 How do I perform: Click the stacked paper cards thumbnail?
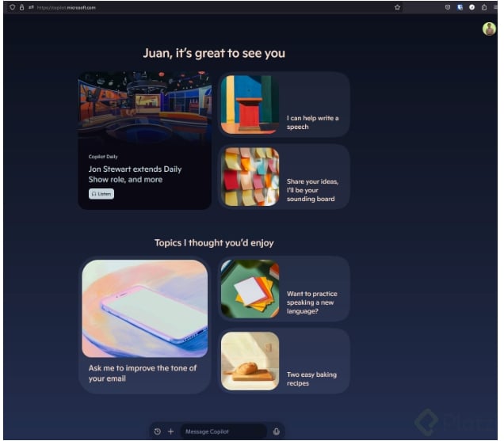pyautogui.click(x=250, y=289)
